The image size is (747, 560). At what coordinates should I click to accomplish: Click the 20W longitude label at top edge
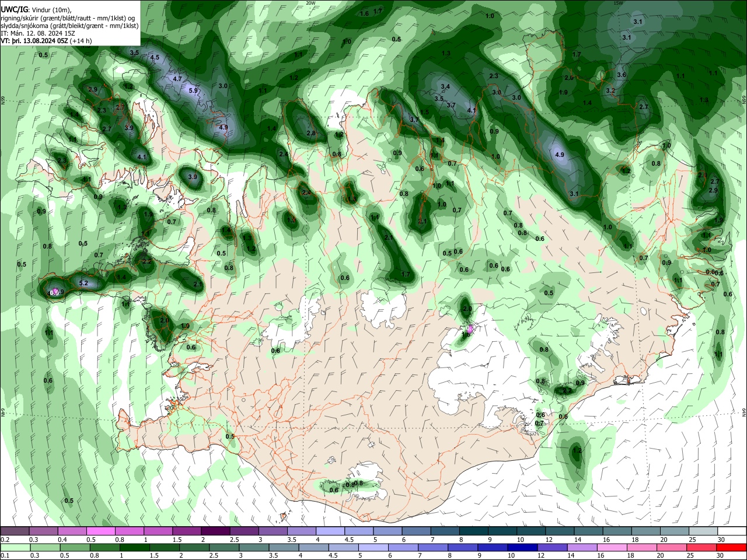click(310, 3)
